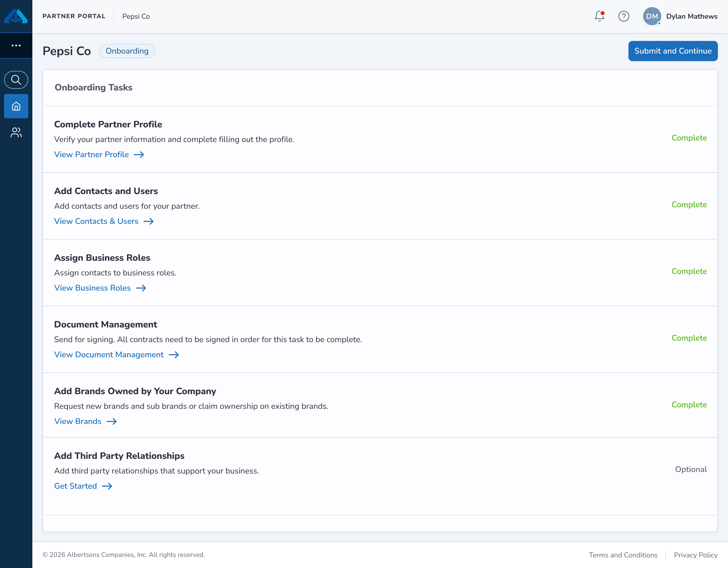Screen dimensions: 728x568
Task: Click the arrow next to View Document Management
Action: click(x=174, y=355)
